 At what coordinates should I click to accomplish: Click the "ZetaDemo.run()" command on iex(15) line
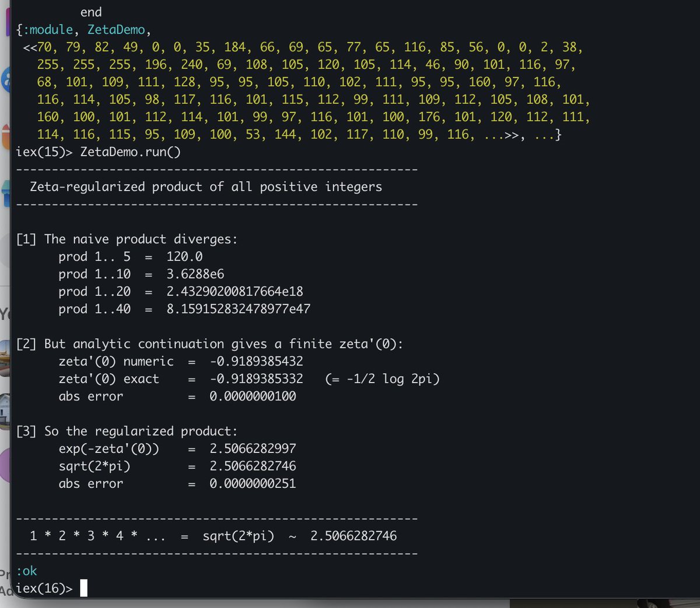(130, 152)
